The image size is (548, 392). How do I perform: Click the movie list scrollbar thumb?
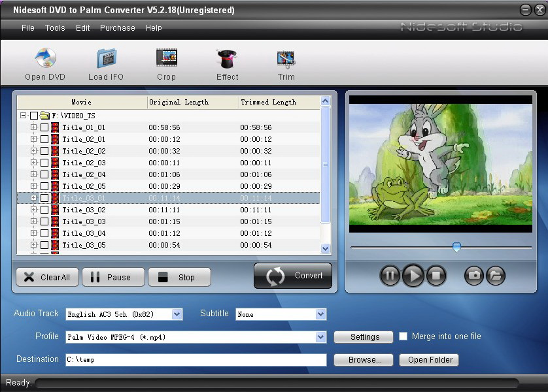pos(326,165)
